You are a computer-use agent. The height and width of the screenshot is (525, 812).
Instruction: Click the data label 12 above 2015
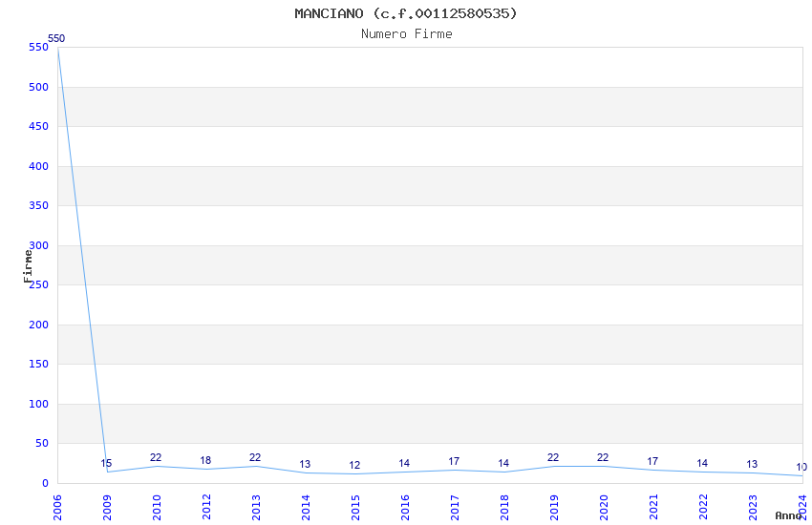[x=354, y=465]
